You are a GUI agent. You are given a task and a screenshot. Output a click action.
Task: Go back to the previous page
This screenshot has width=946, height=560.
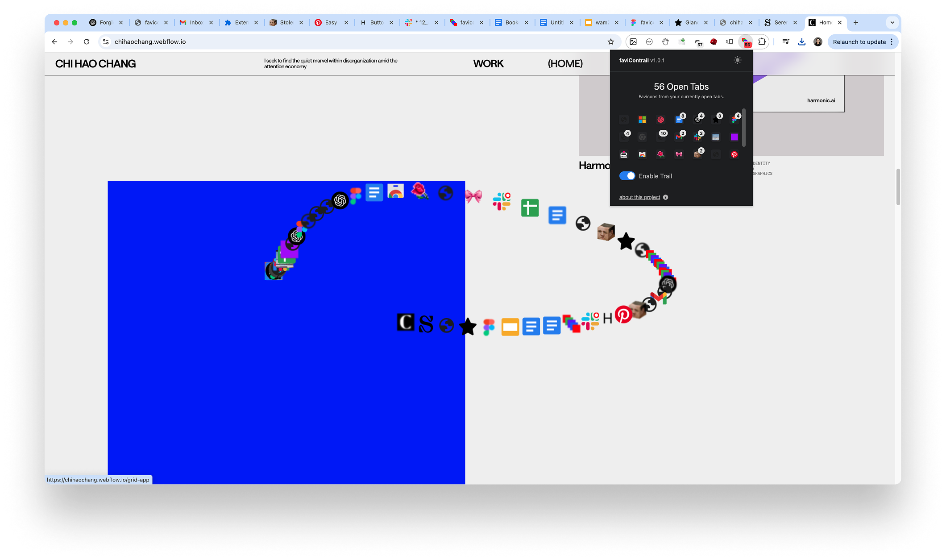54,41
